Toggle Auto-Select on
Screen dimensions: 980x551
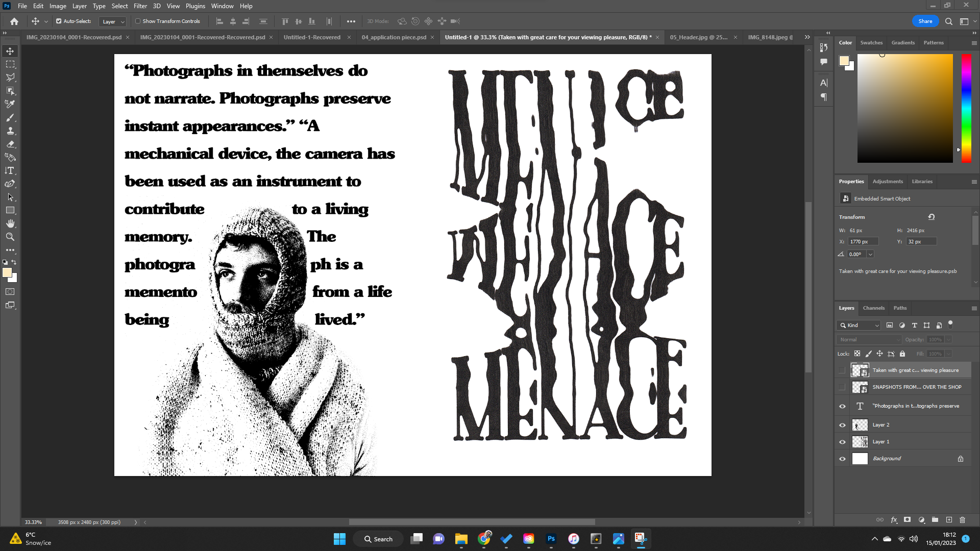pos(58,21)
